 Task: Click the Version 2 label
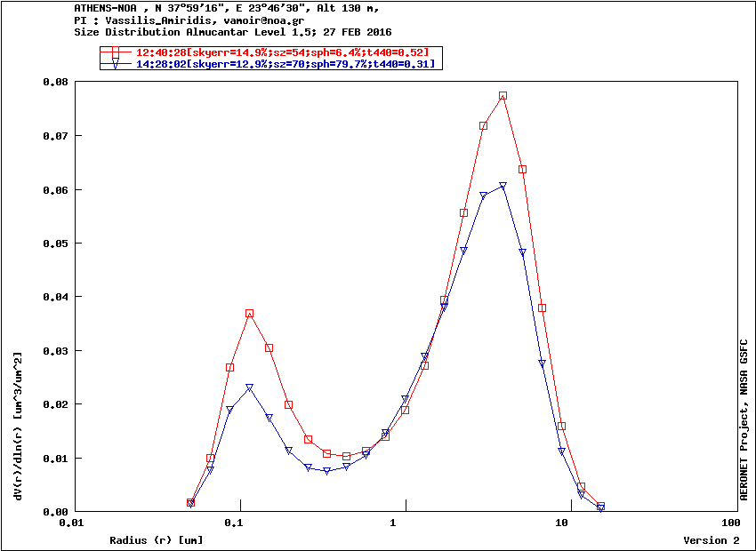pyautogui.click(x=712, y=540)
